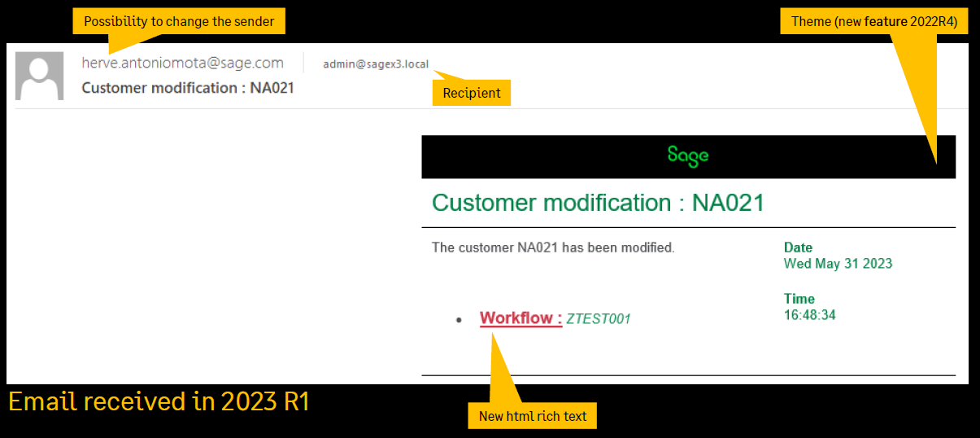Click recipient address admin@sagex3.local
This screenshot has height=438, width=980.
[x=375, y=64]
